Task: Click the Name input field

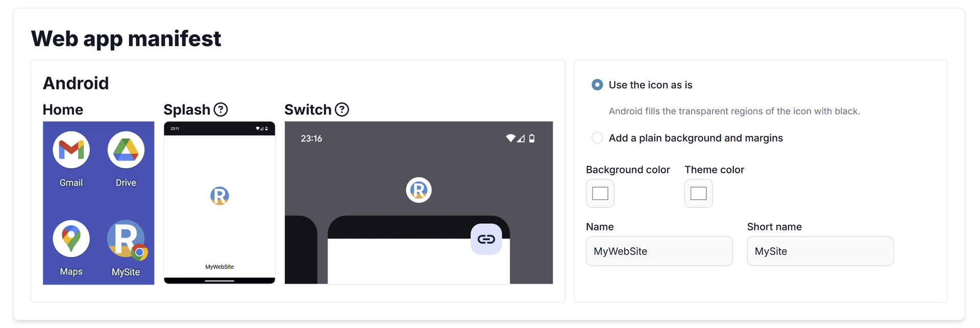Action: (x=659, y=251)
